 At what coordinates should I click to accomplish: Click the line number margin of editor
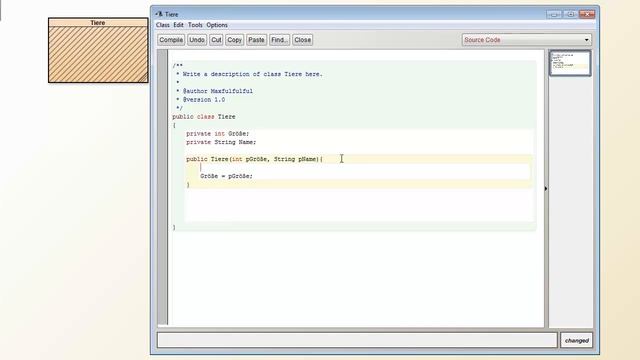pyautogui.click(x=162, y=188)
